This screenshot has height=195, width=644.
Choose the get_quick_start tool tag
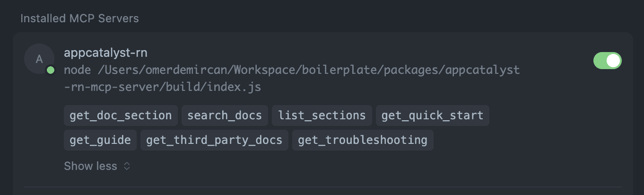click(x=432, y=115)
